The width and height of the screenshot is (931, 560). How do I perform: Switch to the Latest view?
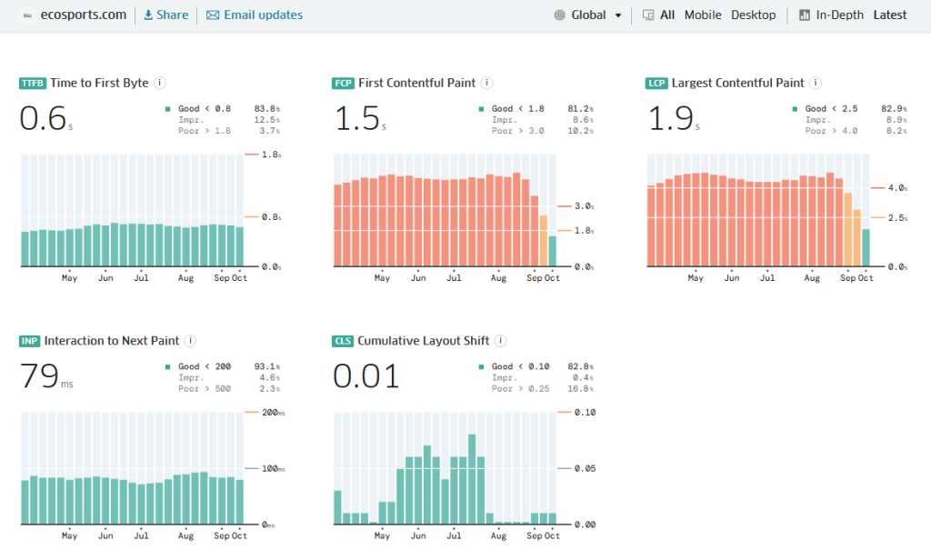pos(890,15)
